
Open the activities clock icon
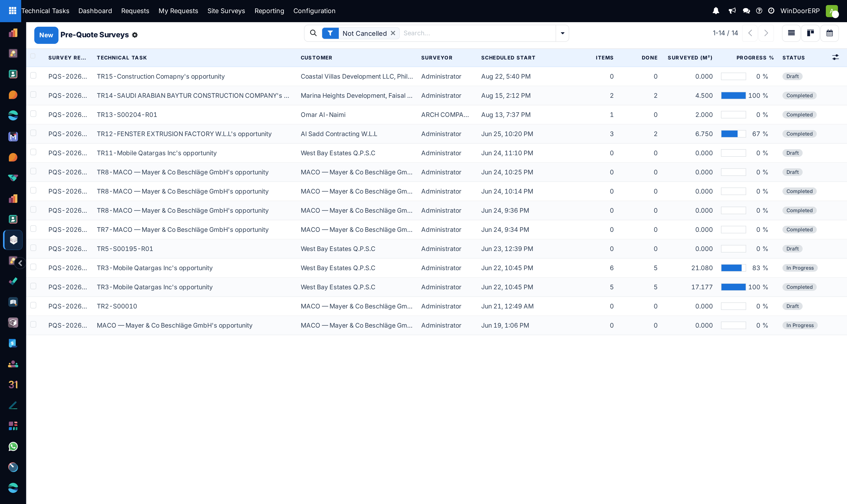(x=771, y=11)
